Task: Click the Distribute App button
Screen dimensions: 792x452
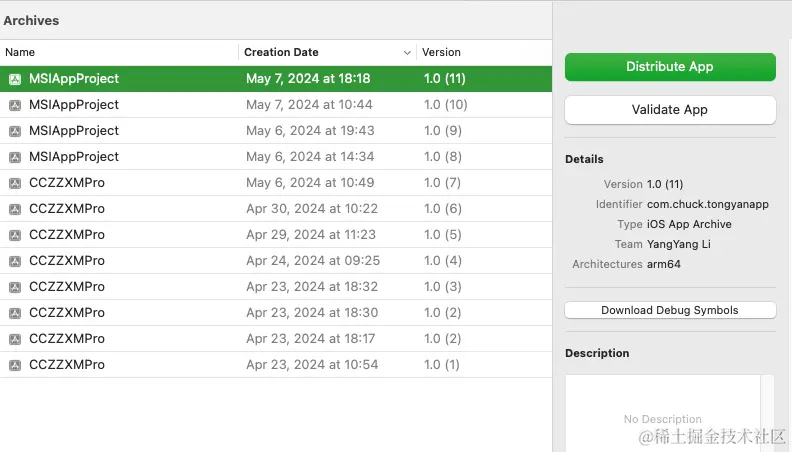Action: pyautogui.click(x=670, y=67)
